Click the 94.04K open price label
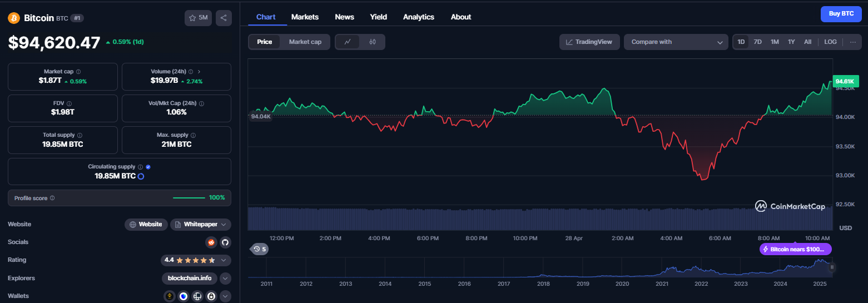Viewport: 868px width, 303px height. coord(261,116)
